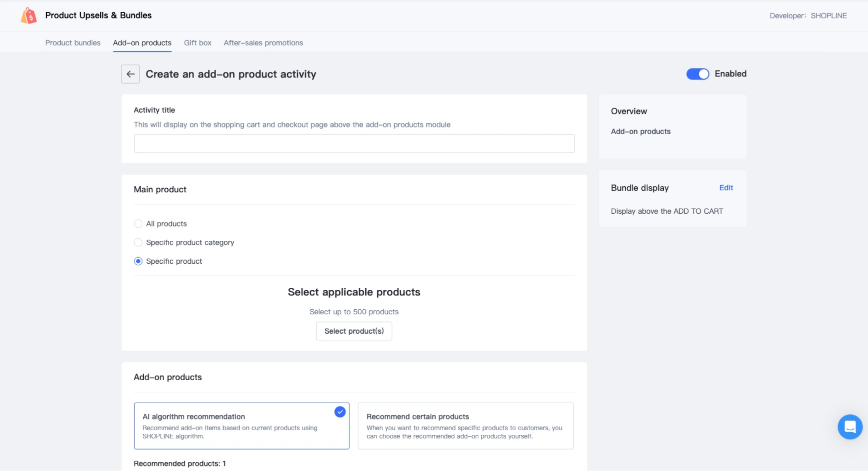Click the Product Upsells & Bundles app logo
Screen dimensions: 868x471
tap(29, 16)
